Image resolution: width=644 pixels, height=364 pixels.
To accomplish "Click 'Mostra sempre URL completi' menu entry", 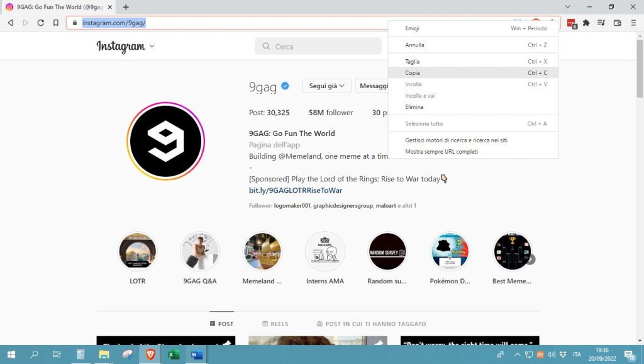I will (441, 152).
